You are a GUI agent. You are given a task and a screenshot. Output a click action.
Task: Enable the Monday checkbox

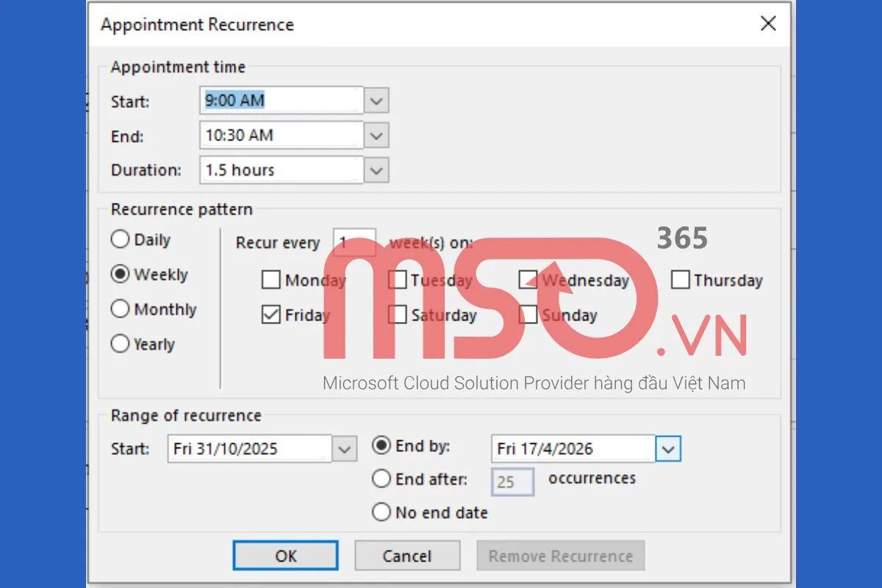pyautogui.click(x=271, y=279)
